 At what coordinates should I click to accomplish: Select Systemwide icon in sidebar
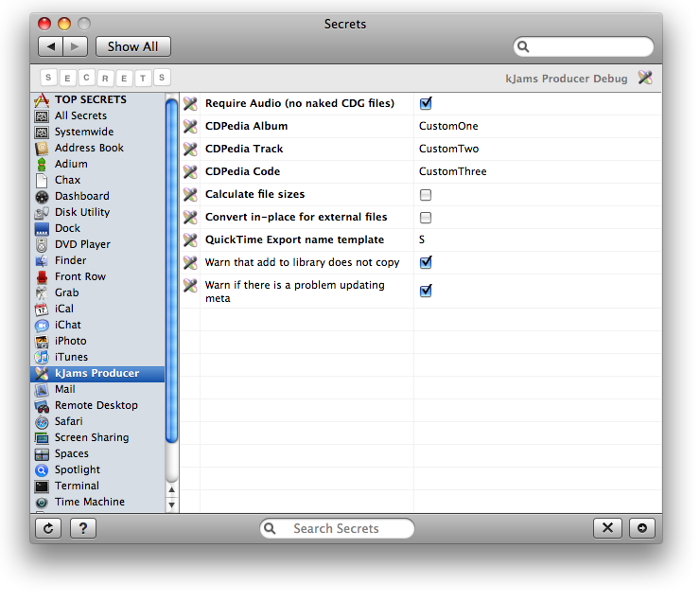[x=42, y=133]
